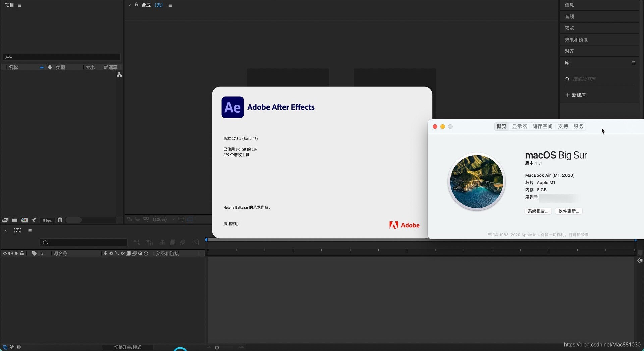Viewport: 644px width, 351px height.
Task: Sort project items by 类型 column
Action: click(60, 67)
